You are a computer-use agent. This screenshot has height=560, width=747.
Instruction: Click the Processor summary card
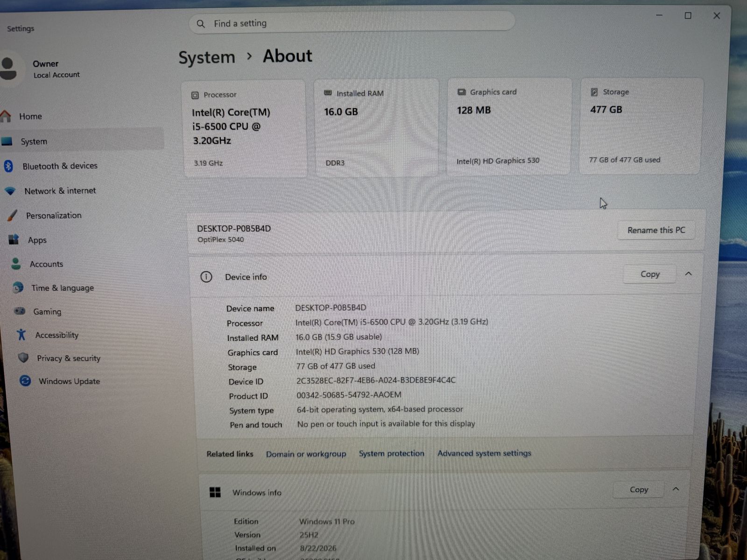(x=244, y=128)
